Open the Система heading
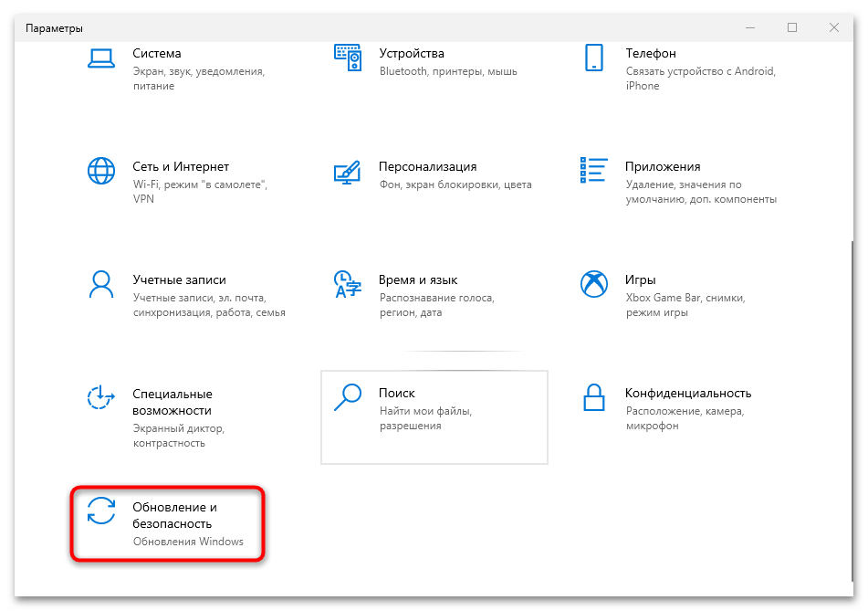The height and width of the screenshot is (611, 868). tap(157, 54)
